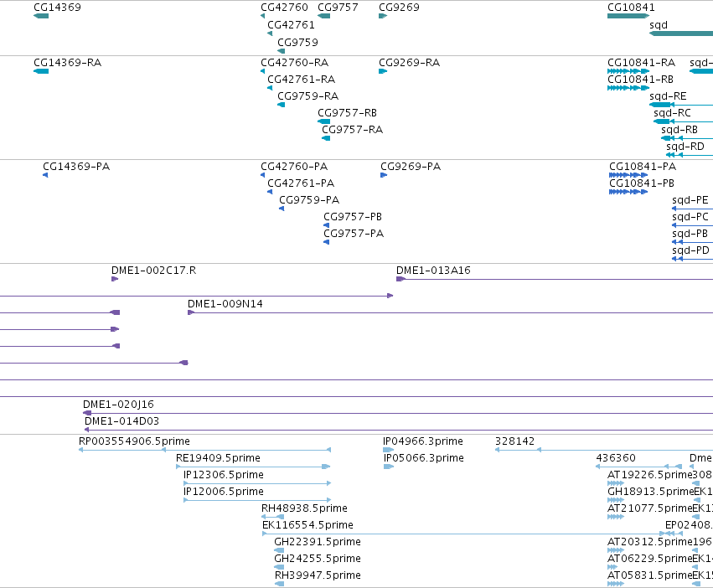Screen dimensions: 713x588
Task: Click the CG9757-RB transcript label
Action: (x=348, y=113)
